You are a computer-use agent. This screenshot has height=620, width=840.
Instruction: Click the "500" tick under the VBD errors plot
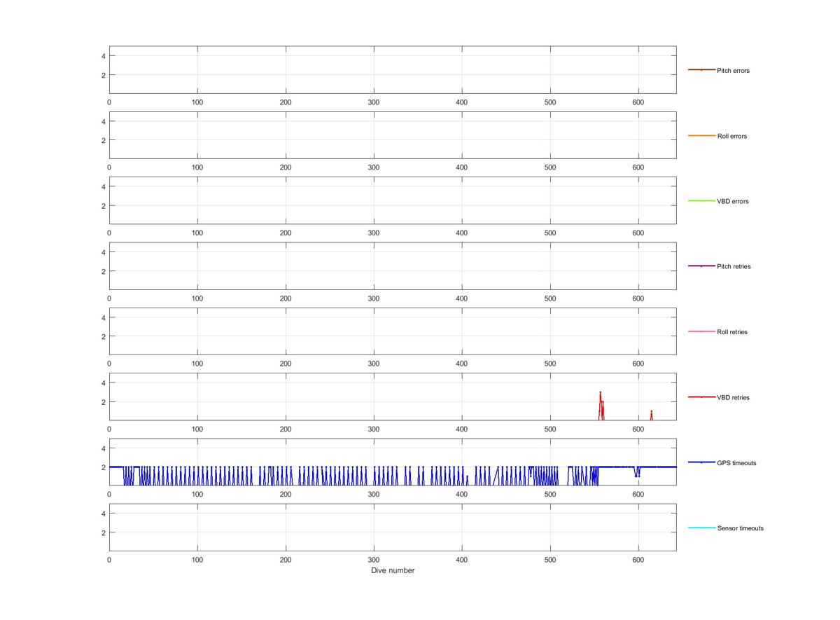pos(550,233)
